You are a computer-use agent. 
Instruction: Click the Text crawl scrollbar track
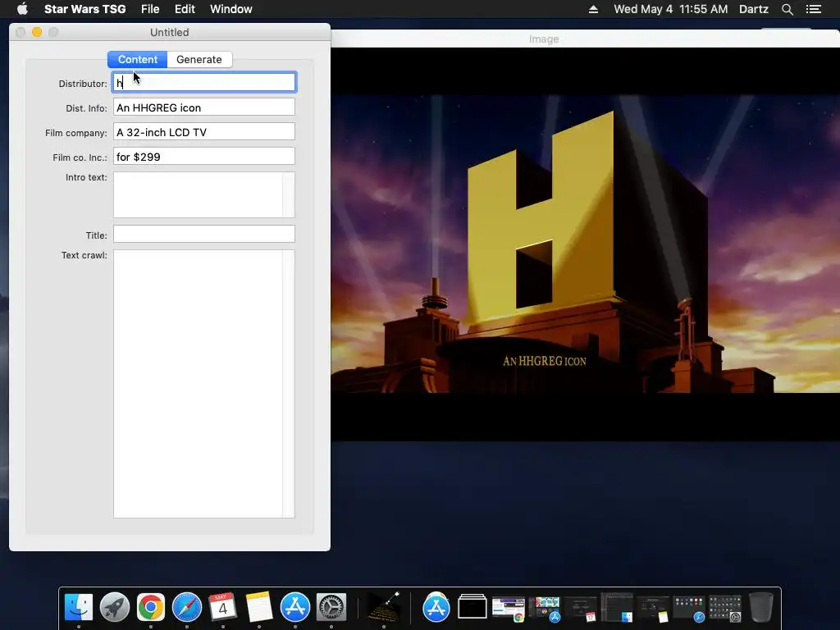click(x=289, y=384)
